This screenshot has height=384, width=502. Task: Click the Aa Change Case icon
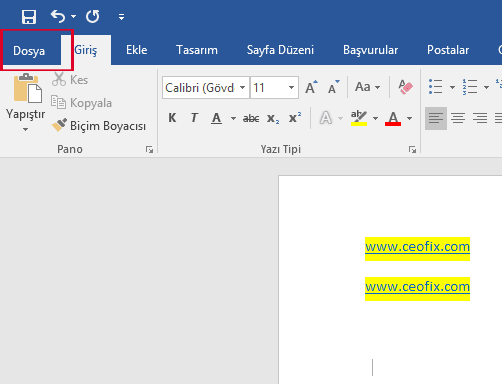tap(363, 87)
